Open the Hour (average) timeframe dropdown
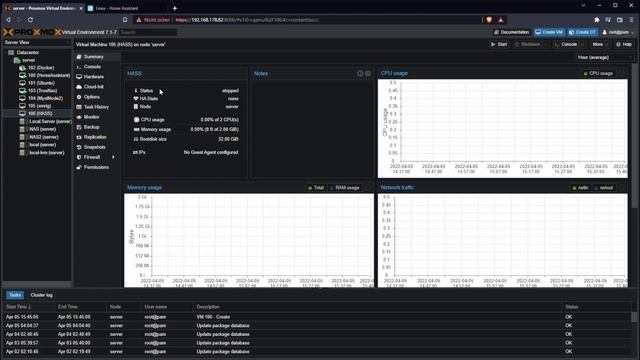This screenshot has width=640, height=360. pyautogui.click(x=604, y=58)
